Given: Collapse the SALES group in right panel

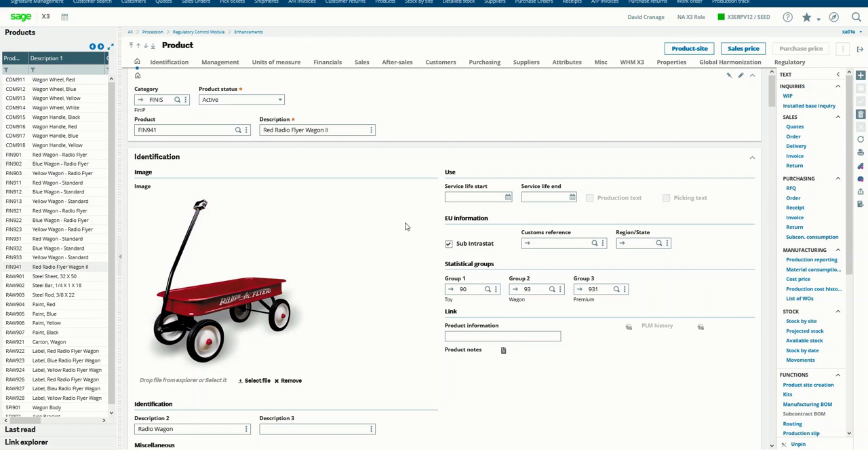Looking at the screenshot, I should 837,117.
